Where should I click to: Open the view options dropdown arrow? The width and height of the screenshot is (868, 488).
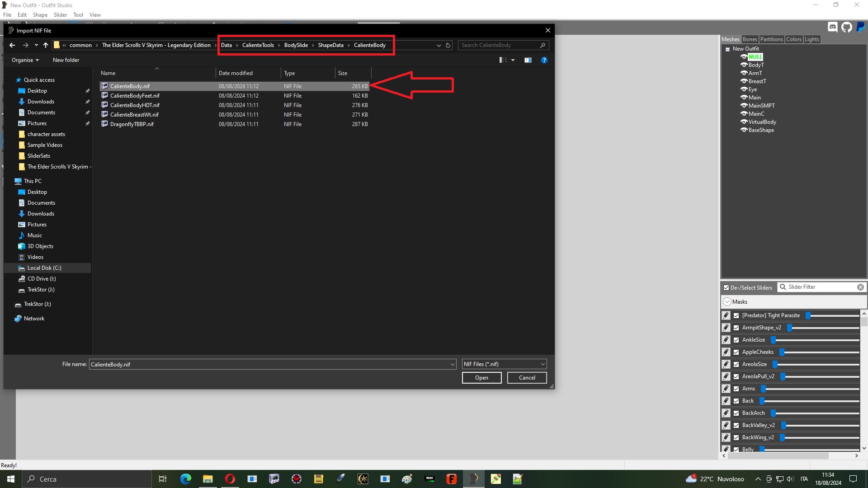pos(513,60)
